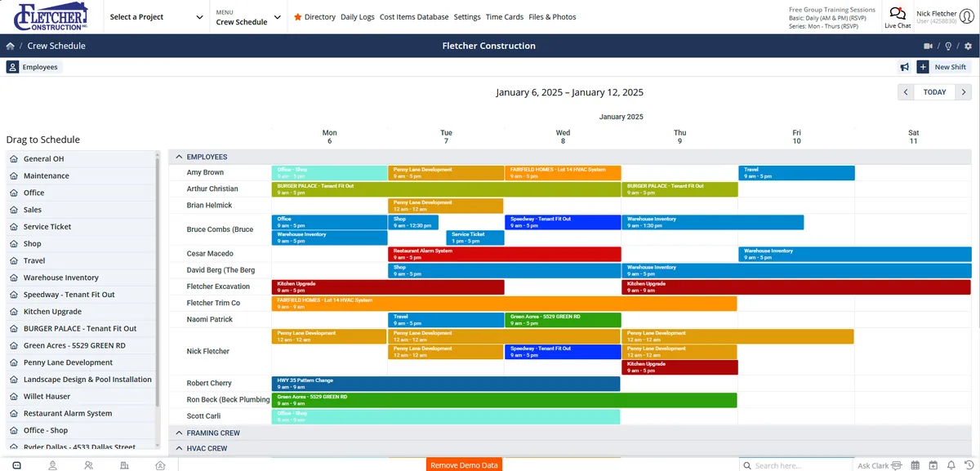980x471 pixels.
Task: Open Settings in the top menu
Action: tap(467, 16)
